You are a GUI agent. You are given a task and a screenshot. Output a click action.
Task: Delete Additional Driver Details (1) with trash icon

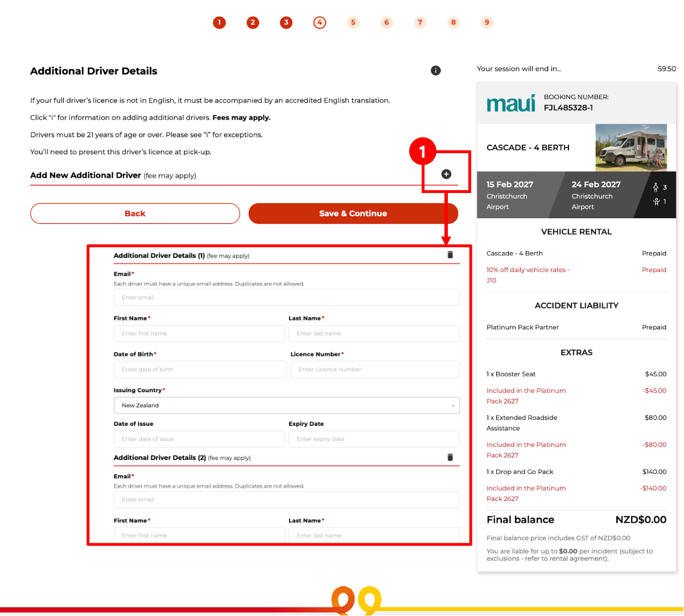pyautogui.click(x=450, y=255)
